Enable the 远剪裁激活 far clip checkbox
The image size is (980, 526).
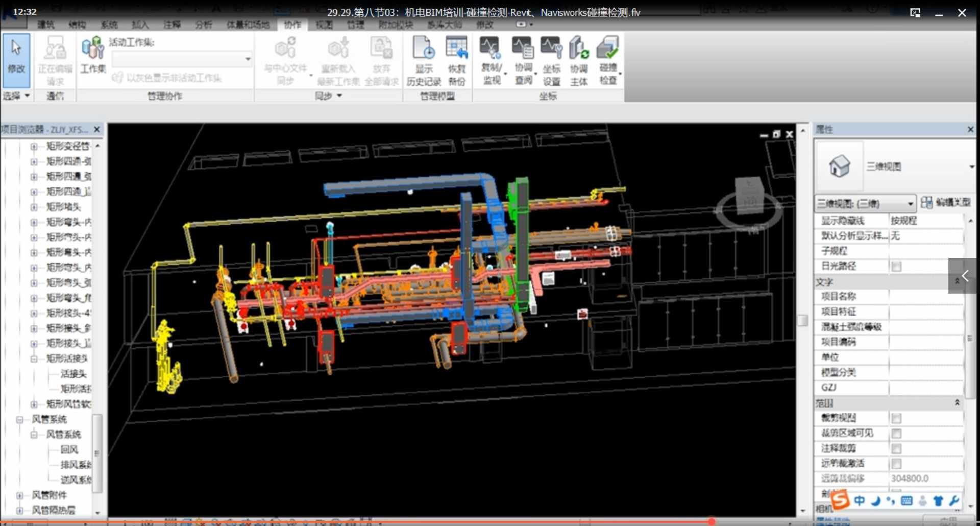(896, 464)
